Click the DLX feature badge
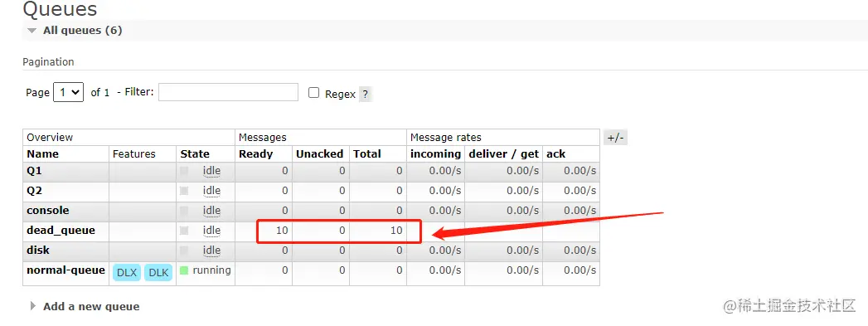Image resolution: width=868 pixels, height=326 pixels. click(x=127, y=272)
